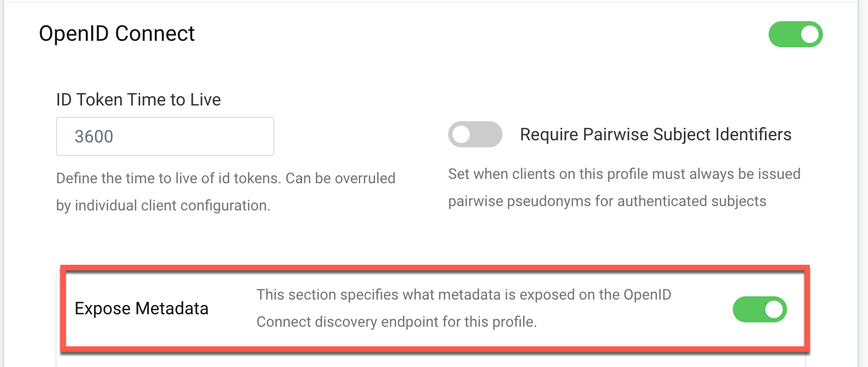Click inside the highlighted Expose Metadata section
Screen dimensions: 868x367
tap(435, 309)
